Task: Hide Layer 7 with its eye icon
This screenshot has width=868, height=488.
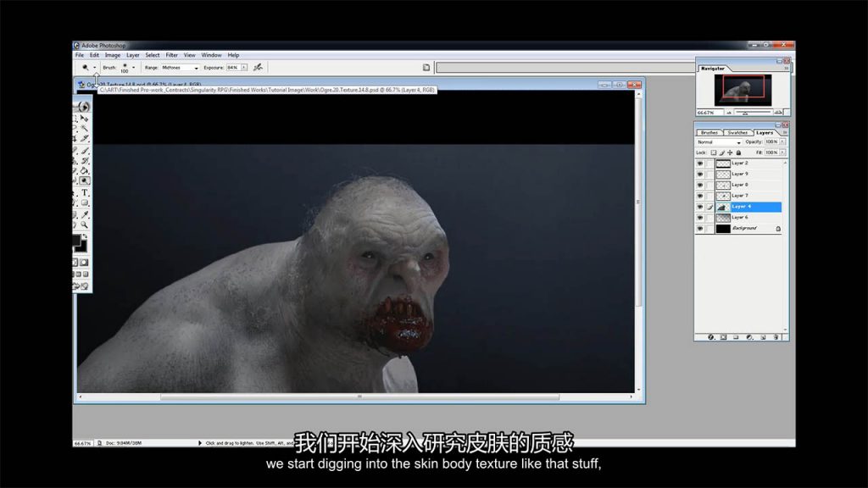Action: click(700, 196)
